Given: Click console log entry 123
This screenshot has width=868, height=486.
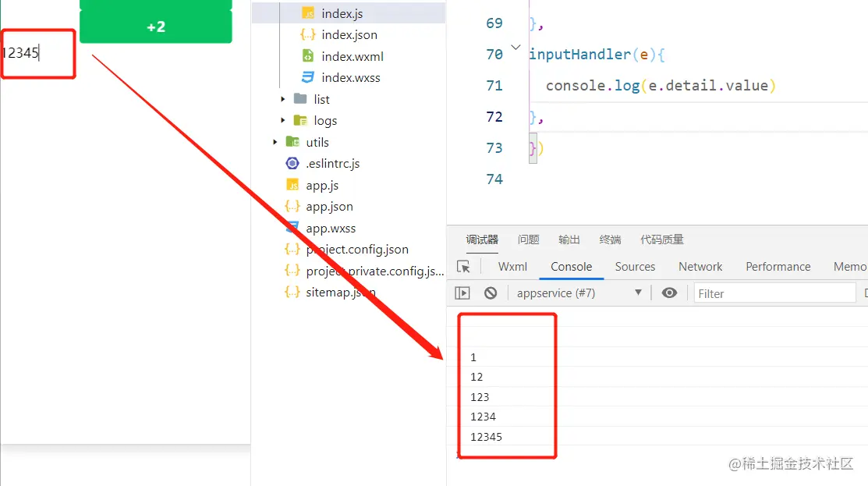Looking at the screenshot, I should coord(480,397).
